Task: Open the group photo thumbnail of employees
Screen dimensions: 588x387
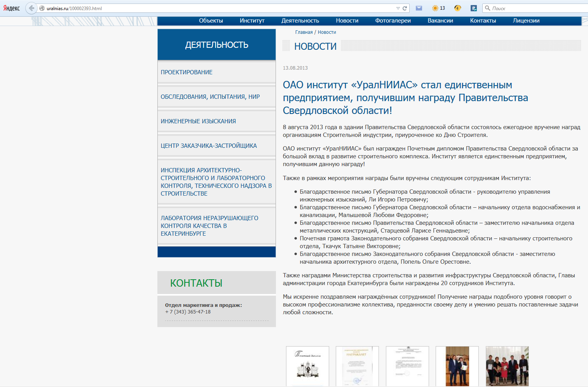Action: click(507, 366)
